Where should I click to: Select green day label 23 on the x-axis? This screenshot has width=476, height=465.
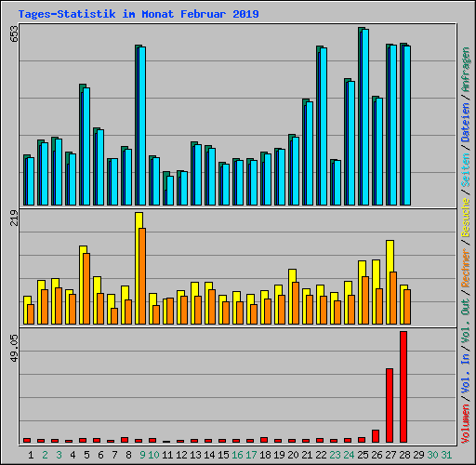coord(335,455)
